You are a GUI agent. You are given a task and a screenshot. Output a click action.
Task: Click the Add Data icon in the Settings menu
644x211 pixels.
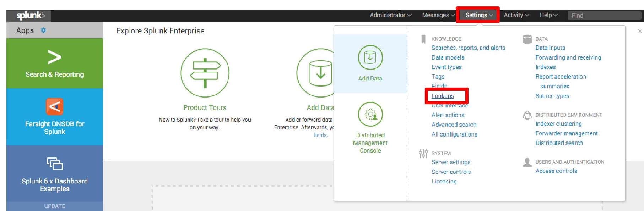pyautogui.click(x=370, y=57)
